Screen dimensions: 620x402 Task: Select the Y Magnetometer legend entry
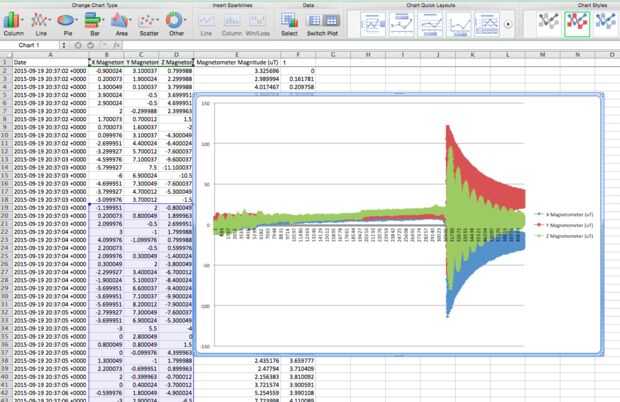[565, 225]
